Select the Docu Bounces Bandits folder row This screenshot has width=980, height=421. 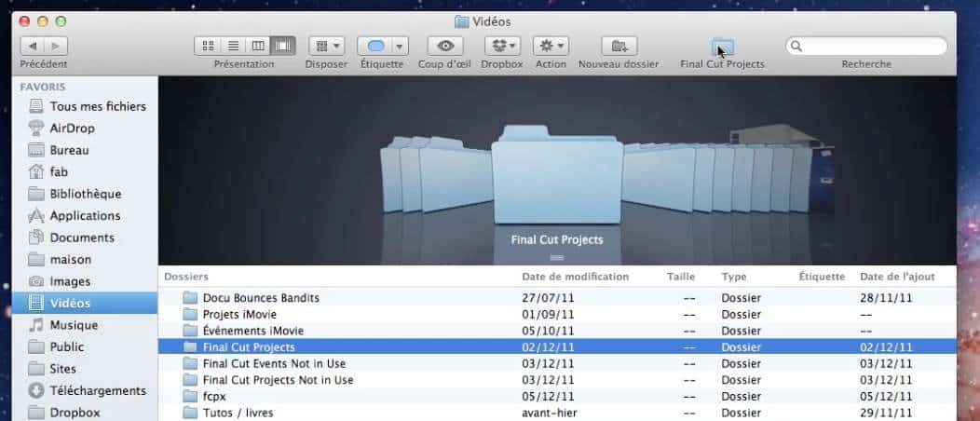click(557, 298)
